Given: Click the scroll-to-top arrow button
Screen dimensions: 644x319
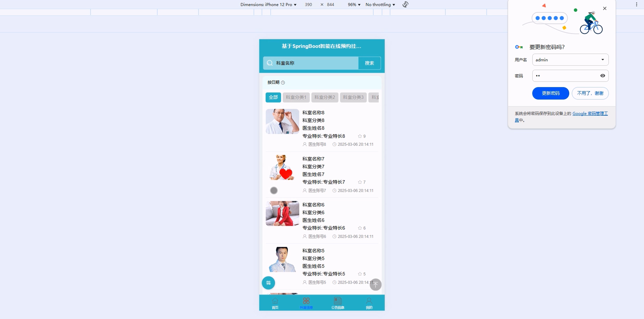Looking at the screenshot, I should pyautogui.click(x=375, y=284).
